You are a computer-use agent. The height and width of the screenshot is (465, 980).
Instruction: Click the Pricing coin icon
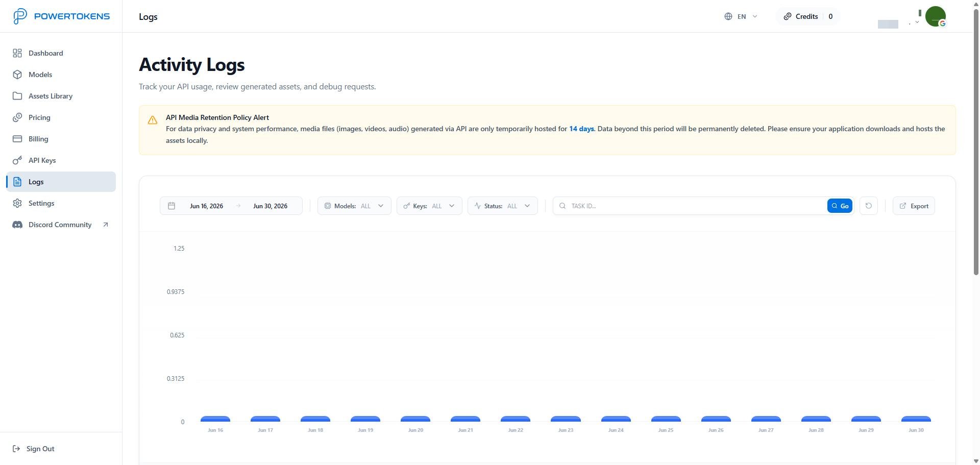[17, 117]
